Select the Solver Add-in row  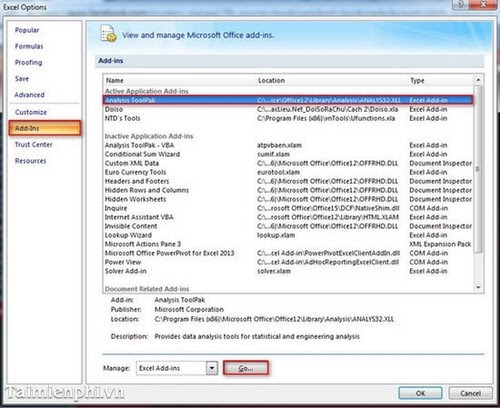[288, 271]
